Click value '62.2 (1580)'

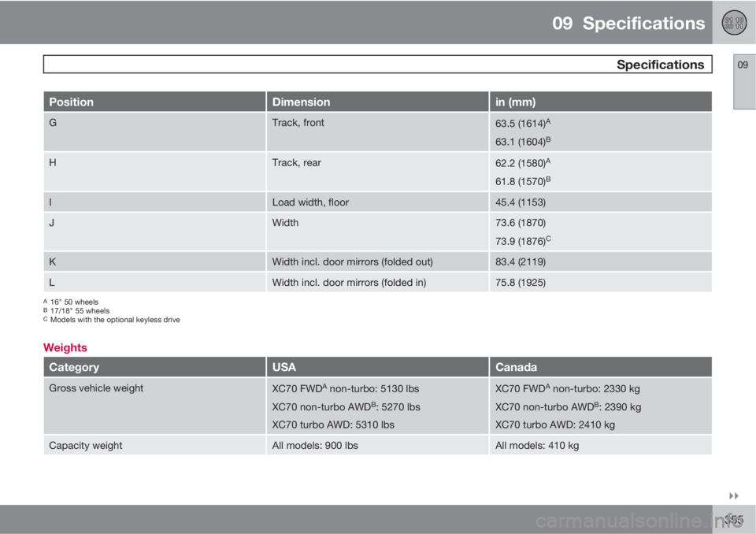pos(523,163)
